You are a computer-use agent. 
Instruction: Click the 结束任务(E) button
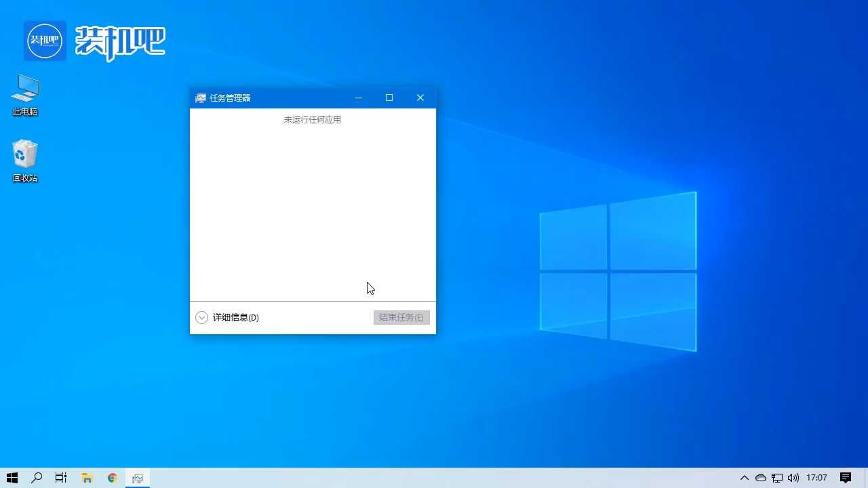(401, 317)
